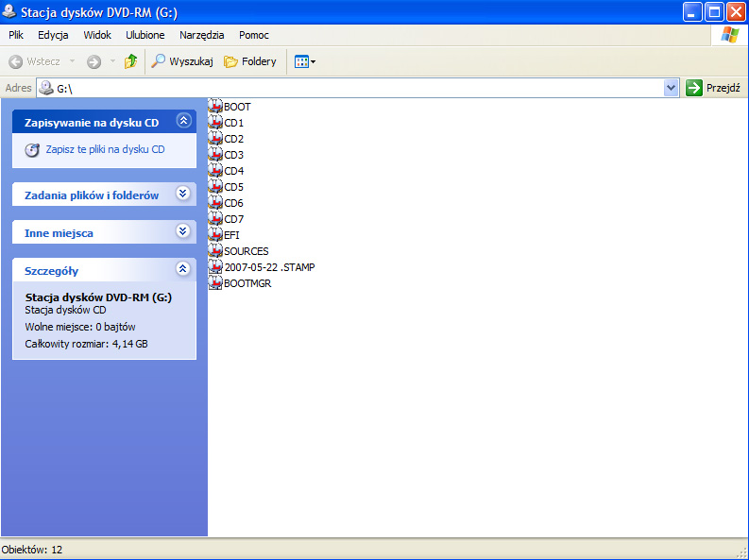Select the BOOT folder icon
This screenshot has height=560, width=749.
215,106
